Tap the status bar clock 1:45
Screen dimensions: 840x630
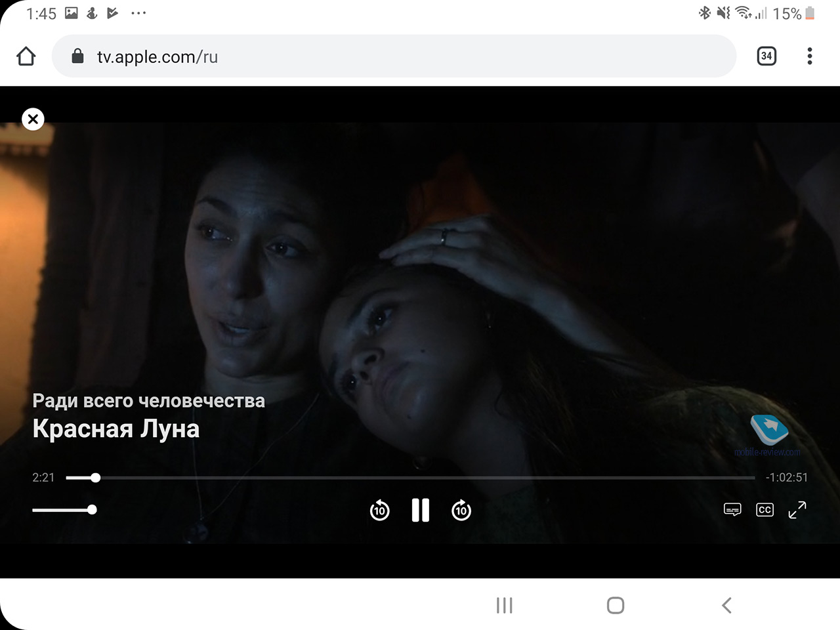41,14
